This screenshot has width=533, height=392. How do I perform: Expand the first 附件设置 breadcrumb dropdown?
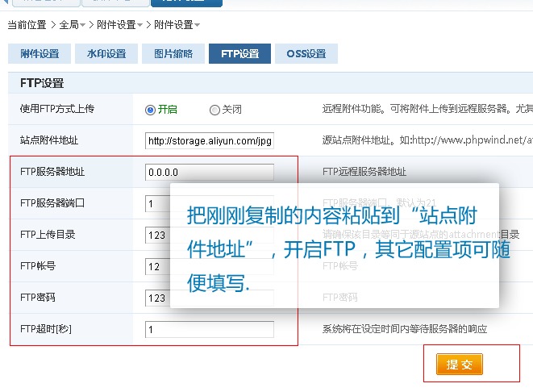click(139, 25)
